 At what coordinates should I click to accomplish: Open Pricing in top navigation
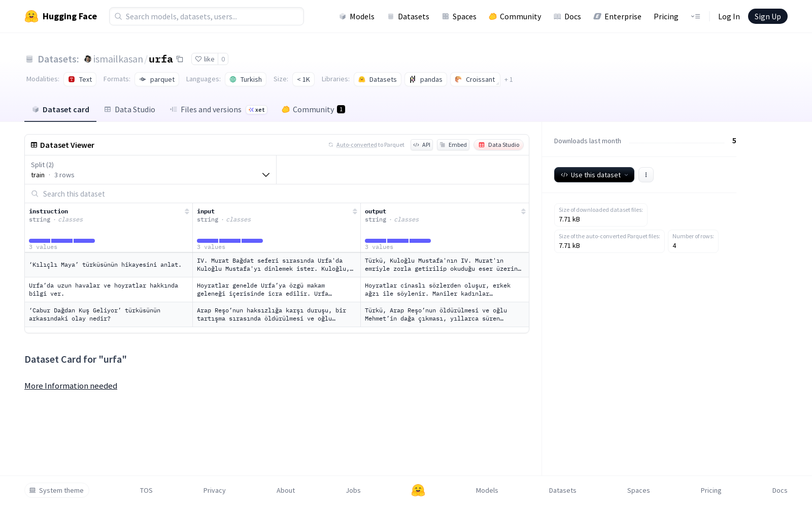point(666,16)
